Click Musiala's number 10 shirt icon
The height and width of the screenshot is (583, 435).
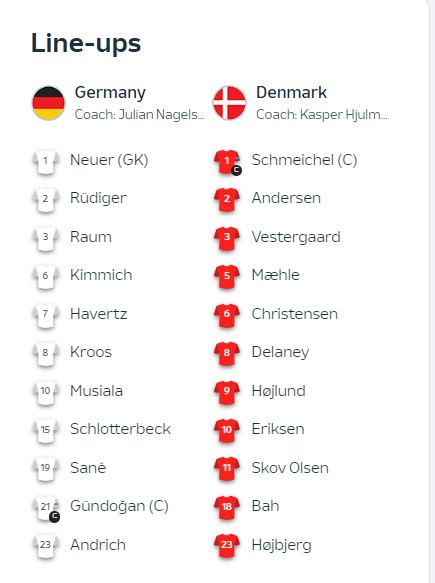45,392
